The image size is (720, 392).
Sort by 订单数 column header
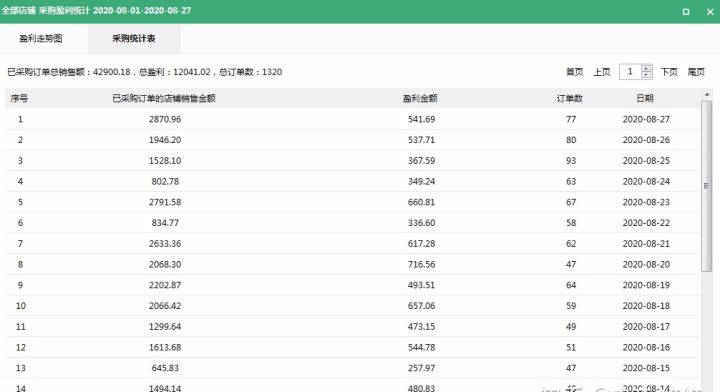570,98
